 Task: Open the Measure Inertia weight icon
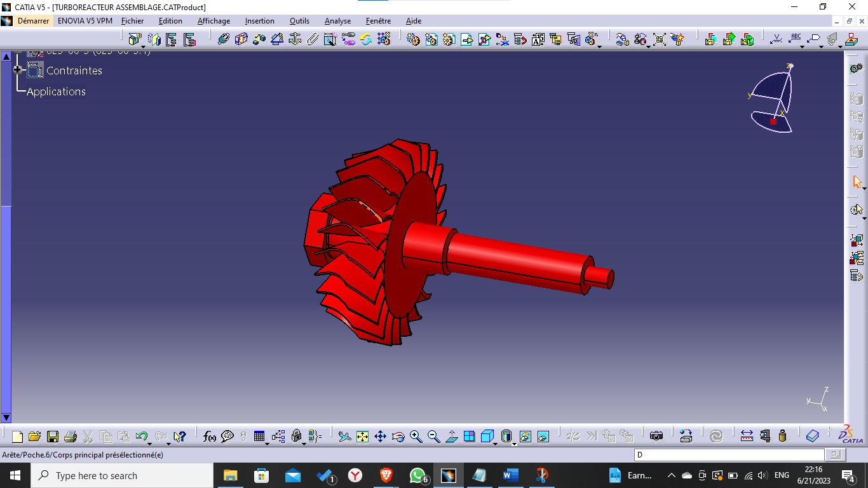click(x=782, y=437)
